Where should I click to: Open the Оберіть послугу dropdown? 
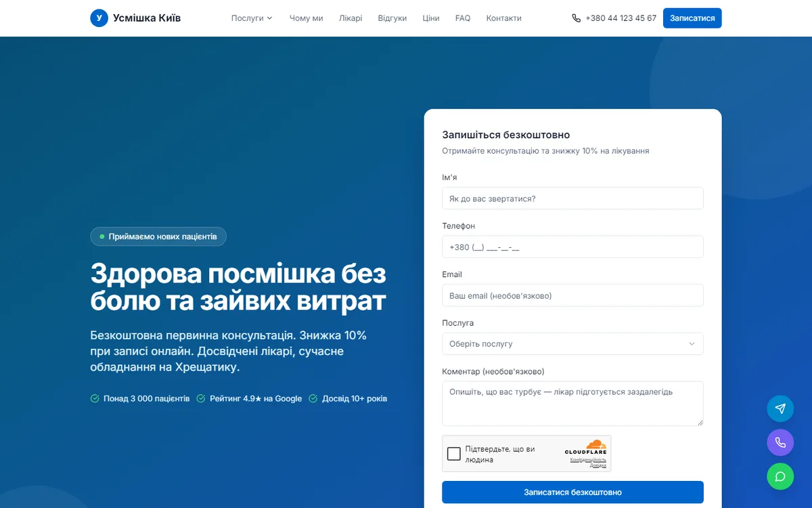(572, 343)
